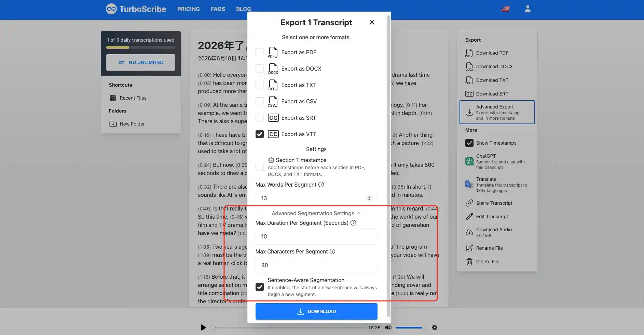Click Edit Transcript pencil icon

[469, 217]
